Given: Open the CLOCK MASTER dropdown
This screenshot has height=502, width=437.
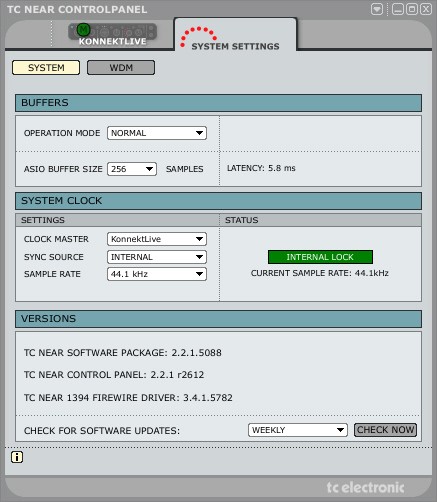Looking at the screenshot, I should pyautogui.click(x=157, y=239).
